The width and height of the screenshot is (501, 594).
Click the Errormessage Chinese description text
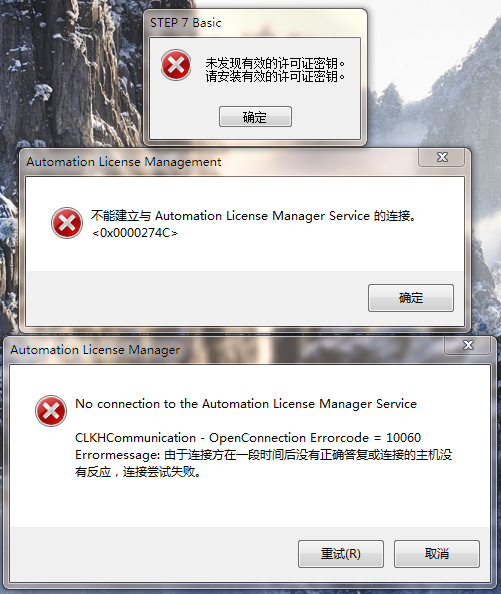[264, 463]
